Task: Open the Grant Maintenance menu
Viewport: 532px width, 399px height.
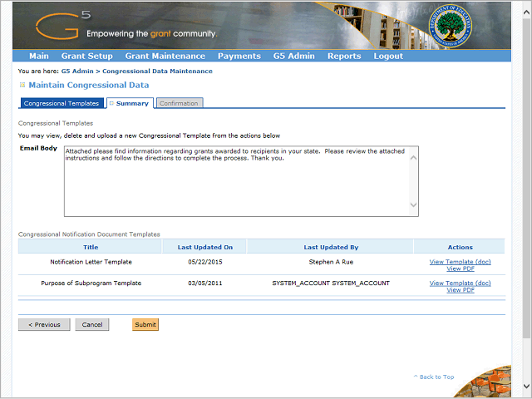Action: coord(165,56)
